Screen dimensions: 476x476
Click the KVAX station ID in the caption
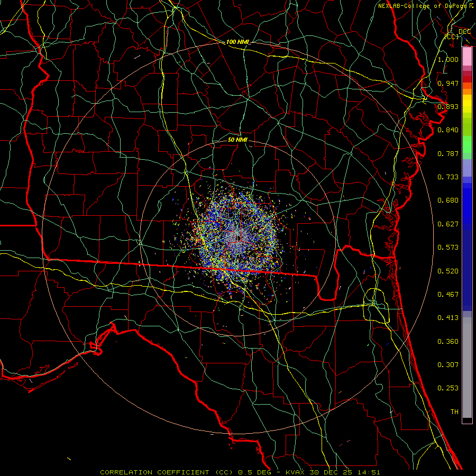tap(296, 472)
